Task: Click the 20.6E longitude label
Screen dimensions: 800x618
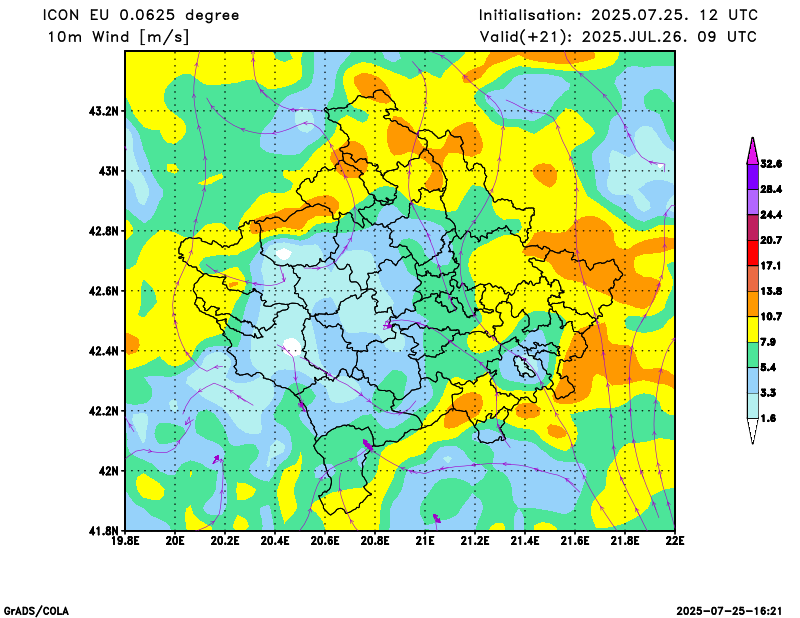Action: click(325, 540)
